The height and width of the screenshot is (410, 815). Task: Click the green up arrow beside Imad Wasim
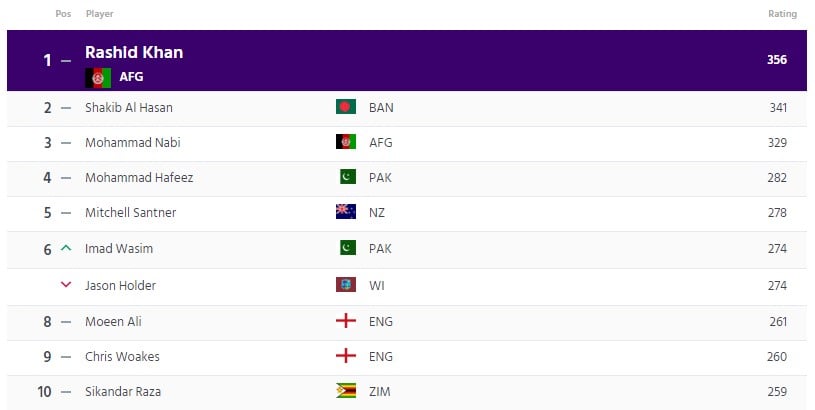tap(65, 248)
